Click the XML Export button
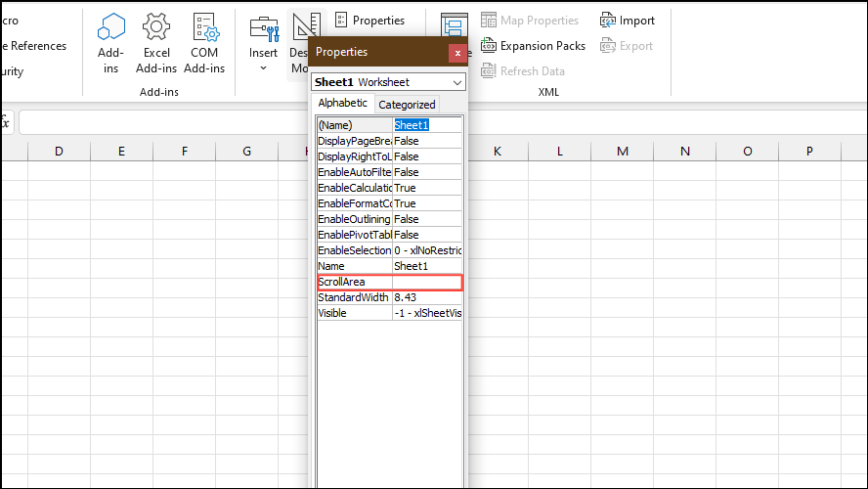The image size is (868, 489). point(627,46)
